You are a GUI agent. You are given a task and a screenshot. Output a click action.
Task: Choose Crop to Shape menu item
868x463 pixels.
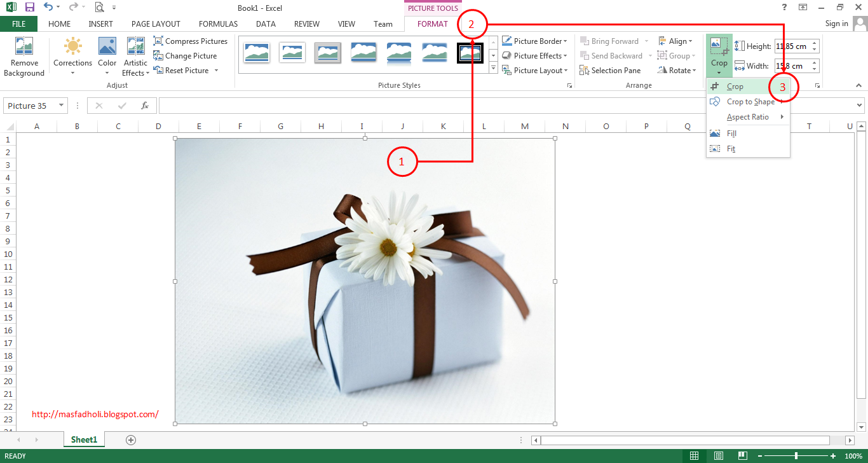point(748,102)
